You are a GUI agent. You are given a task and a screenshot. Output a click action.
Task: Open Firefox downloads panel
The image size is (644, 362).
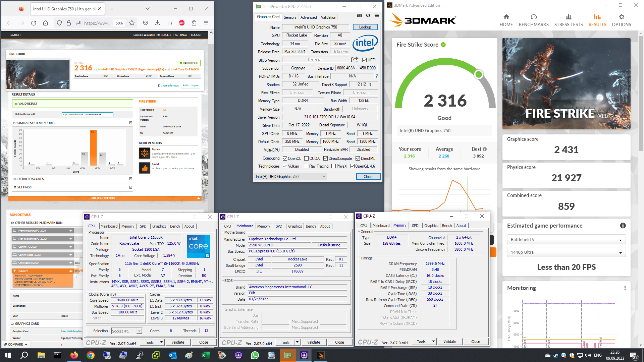pos(157,23)
